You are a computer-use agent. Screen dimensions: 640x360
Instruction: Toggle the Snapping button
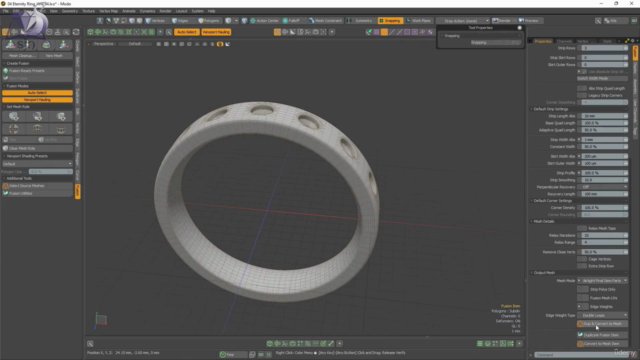tap(390, 20)
